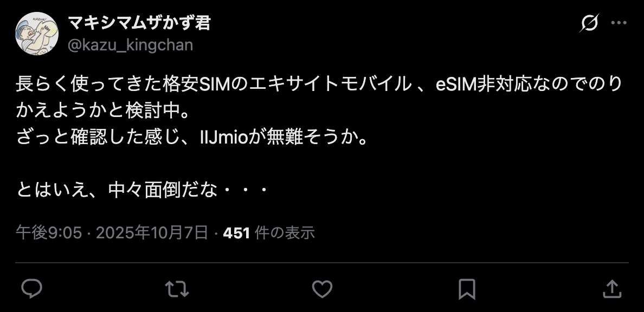Viewport: 644px width, 312px height.
Task: Click the Grok slashed-circle icon
Action: tap(589, 23)
